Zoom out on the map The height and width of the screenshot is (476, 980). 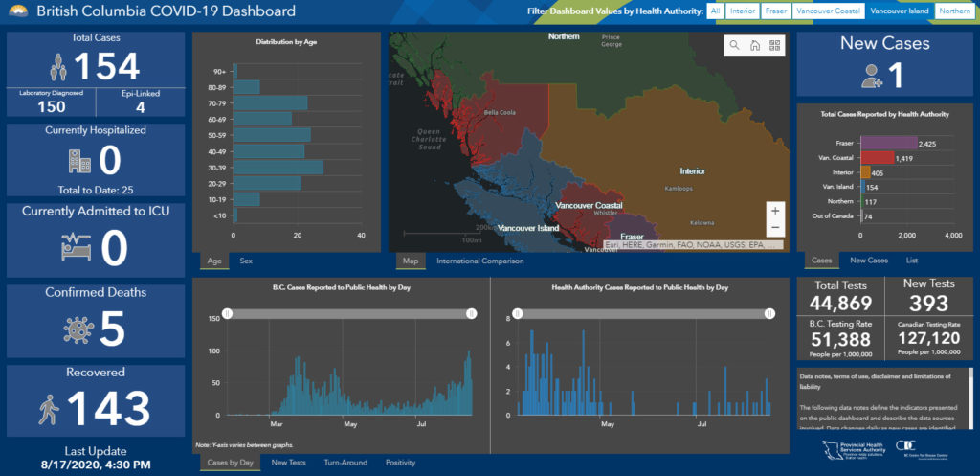pos(775,227)
